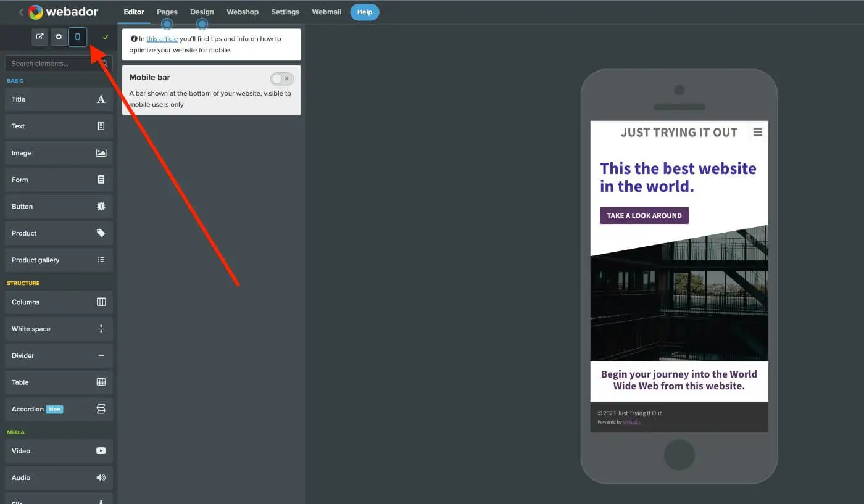Open the Pages tab
The width and height of the screenshot is (864, 504).
[x=167, y=12]
